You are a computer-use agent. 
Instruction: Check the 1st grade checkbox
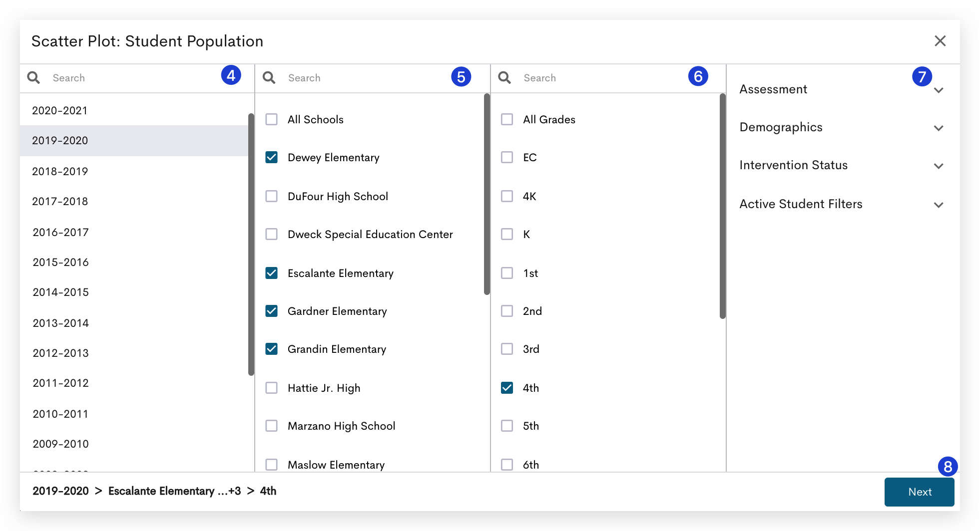[507, 273]
